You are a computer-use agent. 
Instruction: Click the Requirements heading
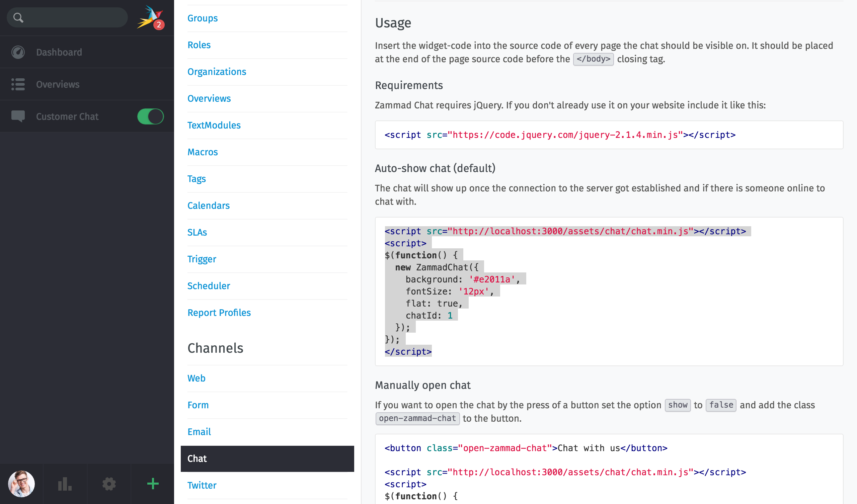click(409, 85)
